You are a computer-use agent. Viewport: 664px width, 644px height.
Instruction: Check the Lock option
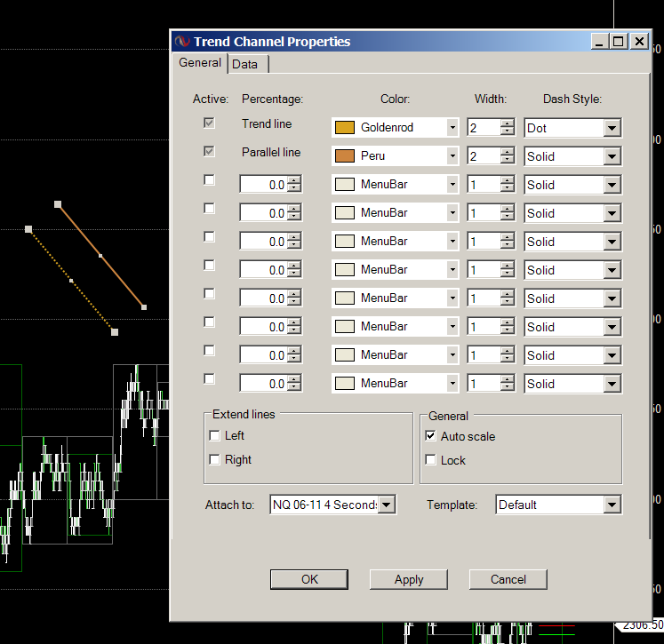coord(431,460)
